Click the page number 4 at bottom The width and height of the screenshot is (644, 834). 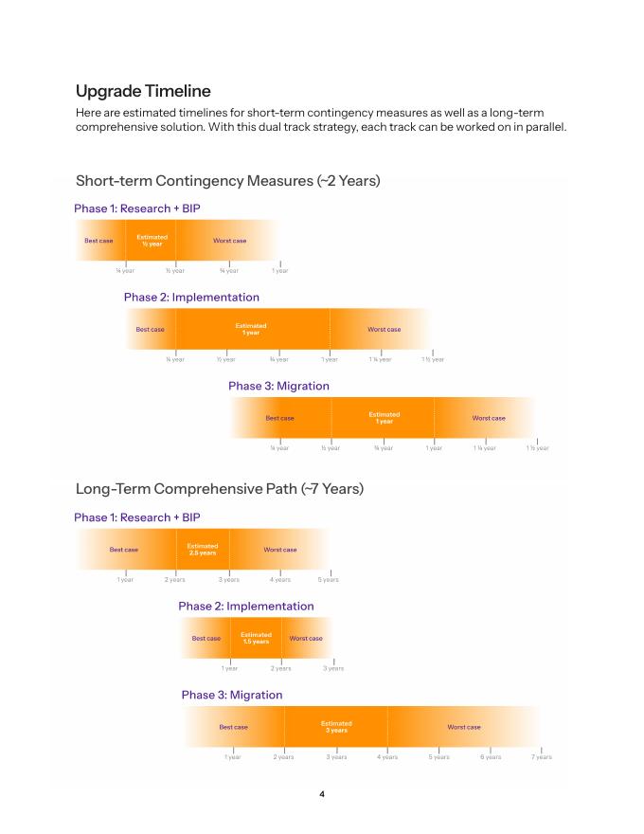322,794
